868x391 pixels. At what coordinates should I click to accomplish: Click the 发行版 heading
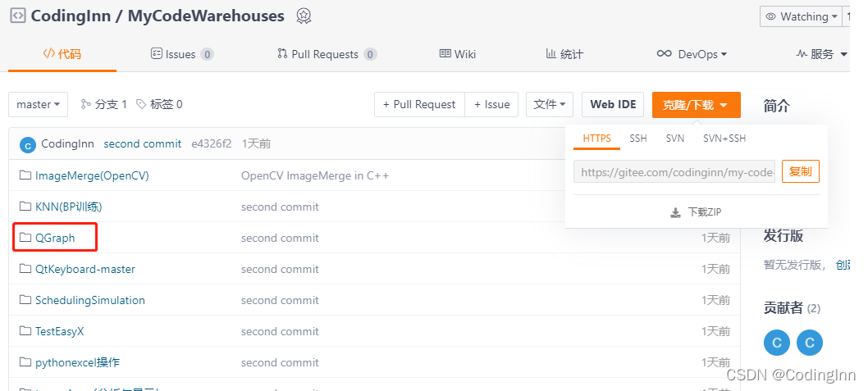[783, 235]
